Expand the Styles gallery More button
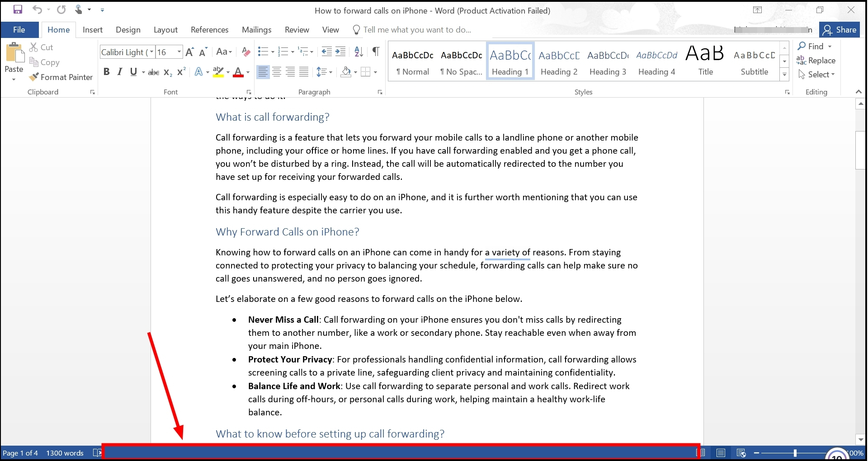The height and width of the screenshot is (461, 868). (785, 75)
